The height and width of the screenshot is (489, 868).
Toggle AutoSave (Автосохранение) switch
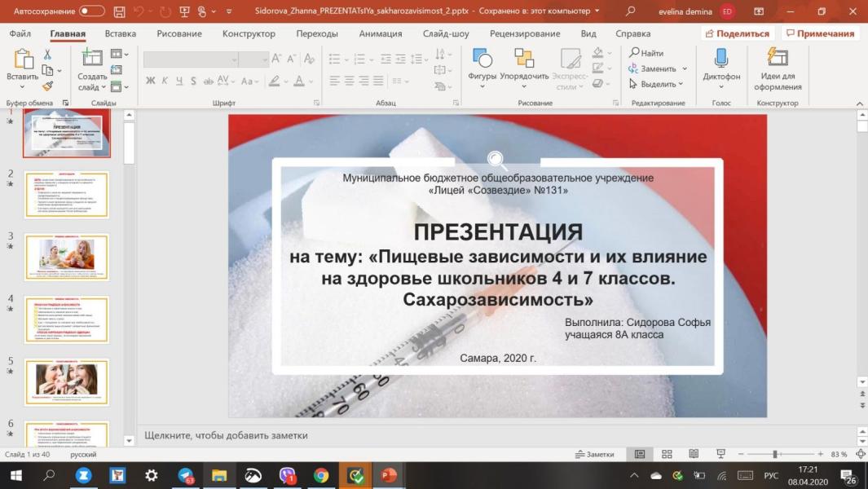point(92,11)
